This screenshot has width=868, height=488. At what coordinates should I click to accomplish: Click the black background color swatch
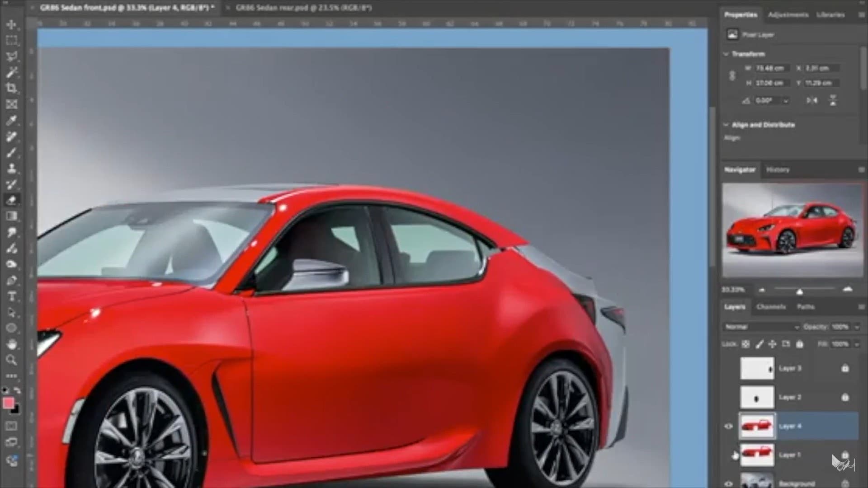pyautogui.click(x=16, y=410)
